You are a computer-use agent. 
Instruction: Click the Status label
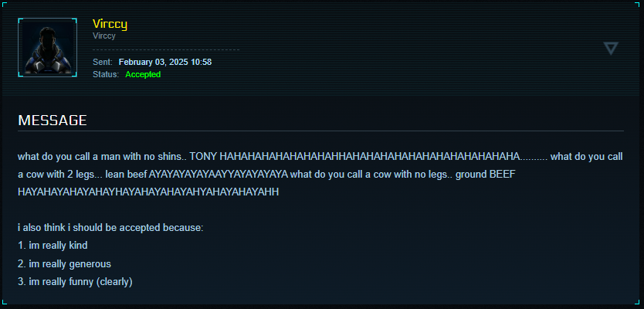tap(106, 74)
